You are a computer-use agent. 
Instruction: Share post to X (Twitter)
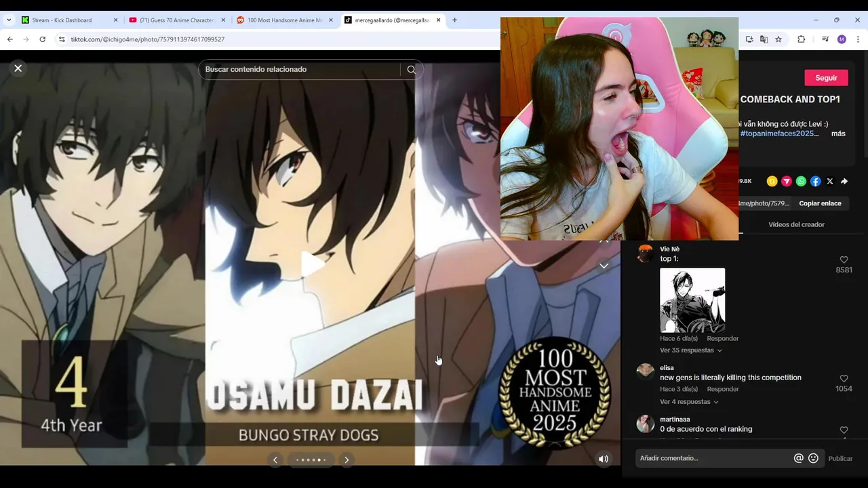(x=829, y=181)
